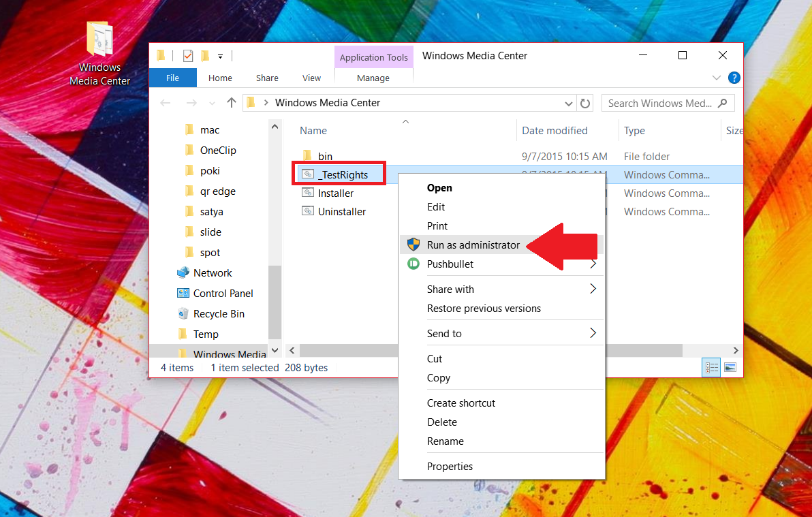Switch to large thumbnails view in the status bar
The image size is (812, 517).
pyautogui.click(x=729, y=367)
